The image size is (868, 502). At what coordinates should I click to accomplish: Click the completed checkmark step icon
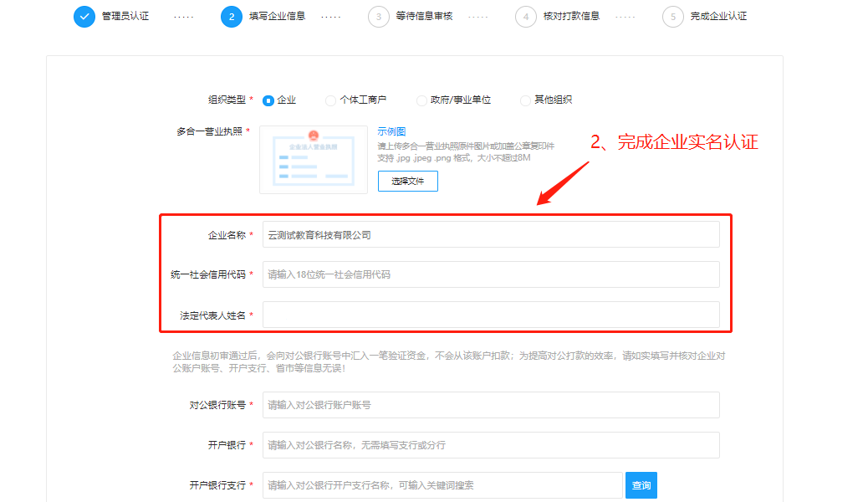pyautogui.click(x=84, y=17)
